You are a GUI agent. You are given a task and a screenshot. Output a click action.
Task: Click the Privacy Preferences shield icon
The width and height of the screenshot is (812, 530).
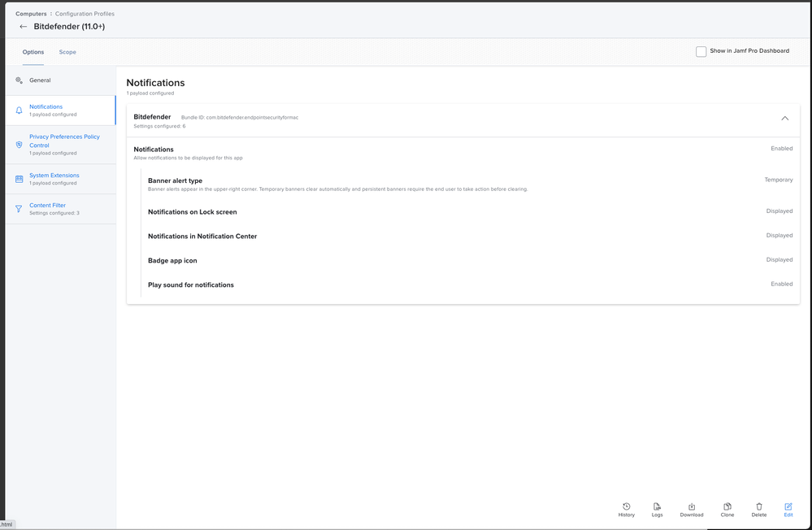pyautogui.click(x=20, y=145)
